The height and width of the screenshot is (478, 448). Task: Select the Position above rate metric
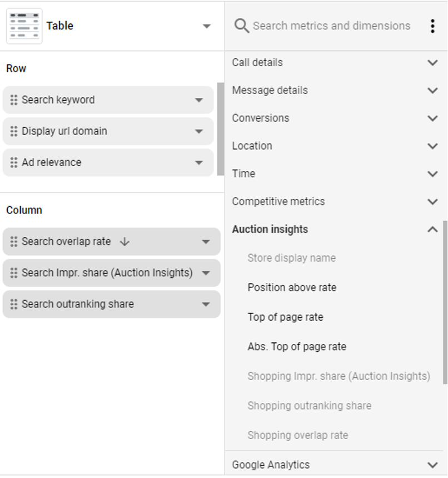(291, 287)
